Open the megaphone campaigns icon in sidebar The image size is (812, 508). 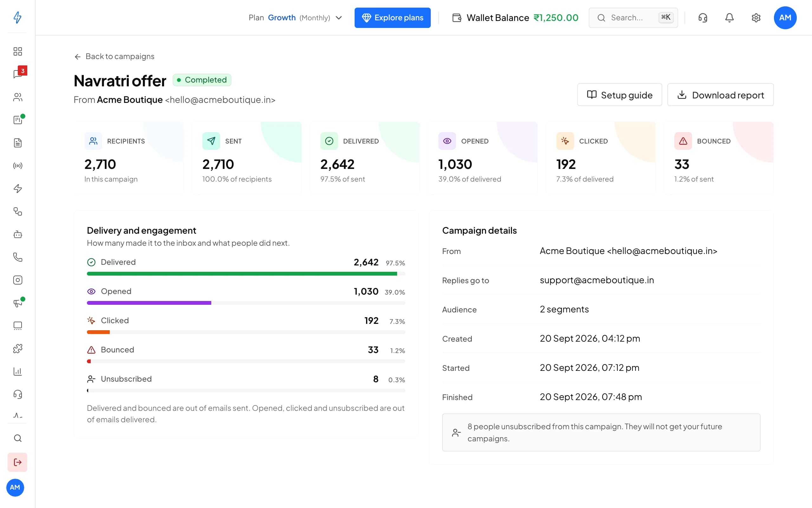coord(17,303)
